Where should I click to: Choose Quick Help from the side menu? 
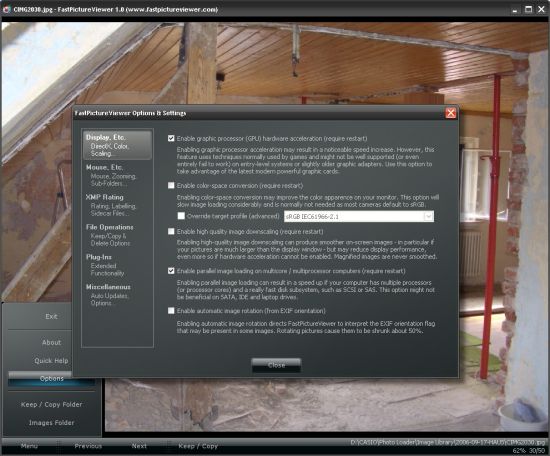pos(51,361)
